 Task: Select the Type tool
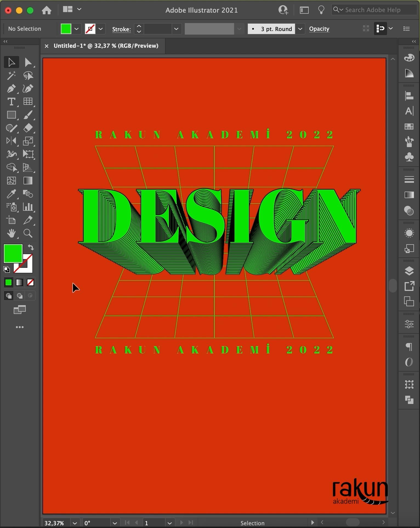[11, 102]
